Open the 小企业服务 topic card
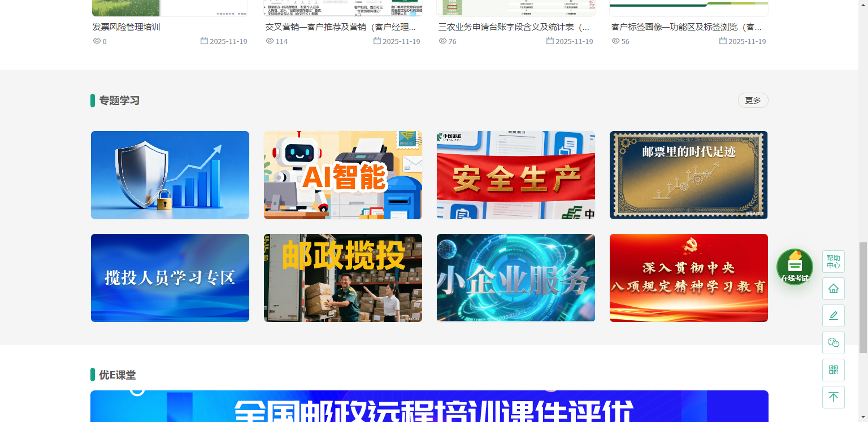Image resolution: width=868 pixels, height=422 pixels. coord(515,277)
